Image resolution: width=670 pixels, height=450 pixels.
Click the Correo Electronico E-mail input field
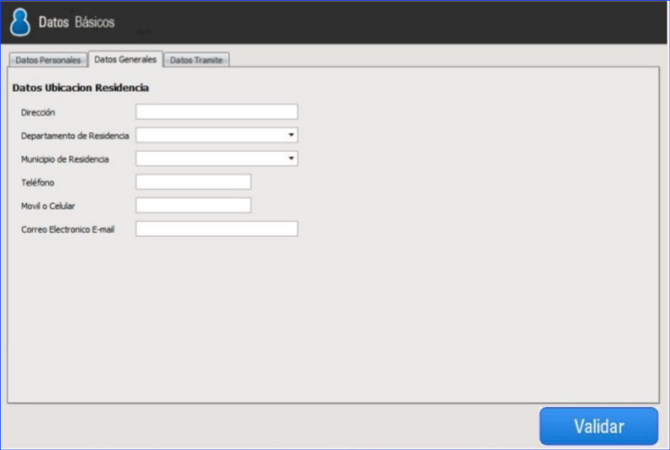pos(217,229)
